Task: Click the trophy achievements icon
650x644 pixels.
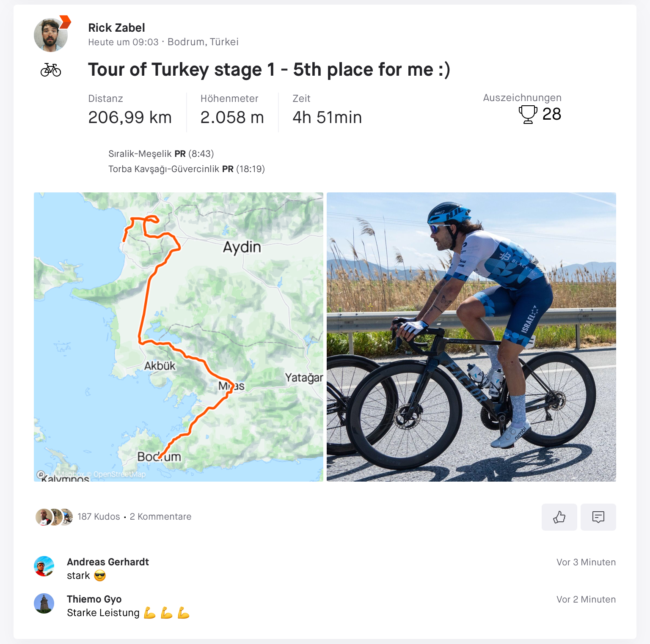Action: 528,114
